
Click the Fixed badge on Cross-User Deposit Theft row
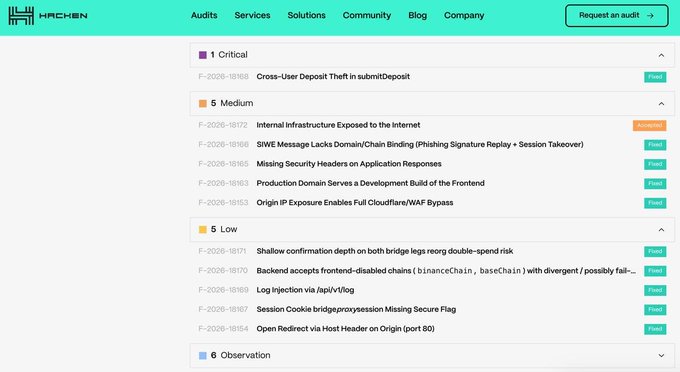(655, 77)
